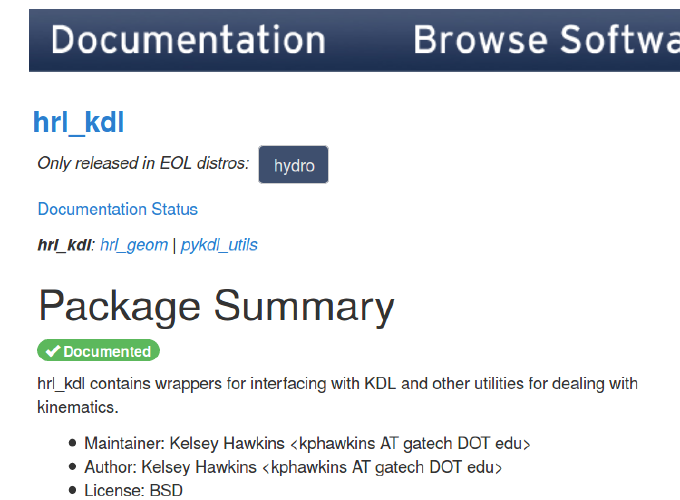Click the Package Summary heading
The height and width of the screenshot is (500, 680).
[x=216, y=307]
